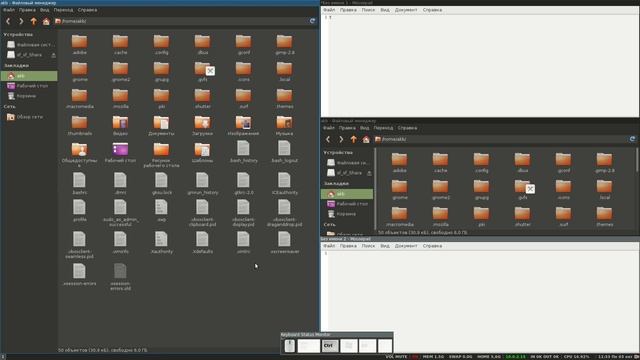Screen dimensions: 640x360
Task: Open the Загрузки folder
Action: [x=202, y=125]
